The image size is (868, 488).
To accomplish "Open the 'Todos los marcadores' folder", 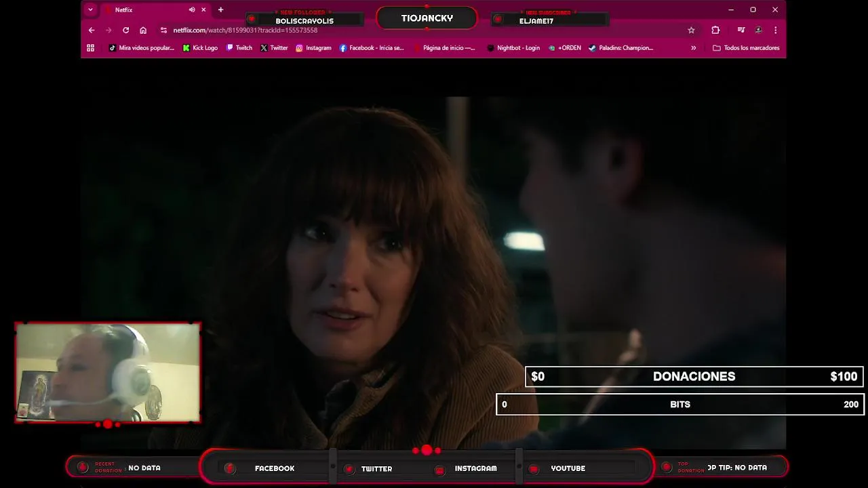I will pyautogui.click(x=746, y=47).
